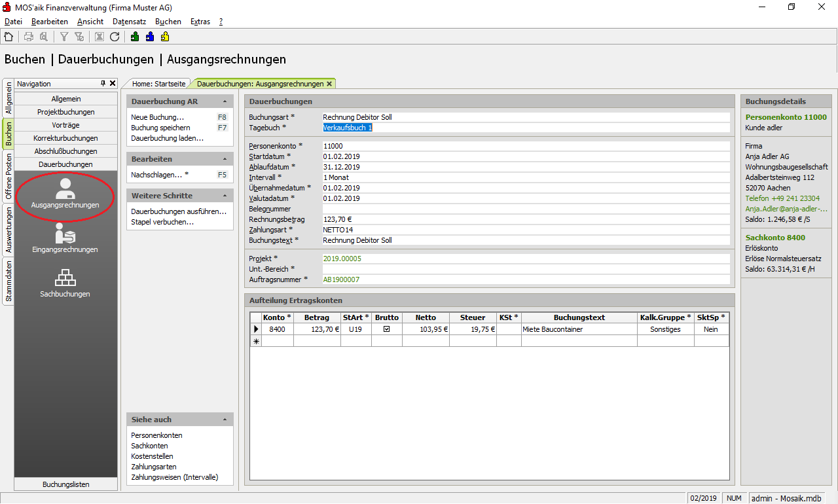Pin the Navigation panel with the pushpin
Screen dimensions: 838x504
pyautogui.click(x=103, y=84)
